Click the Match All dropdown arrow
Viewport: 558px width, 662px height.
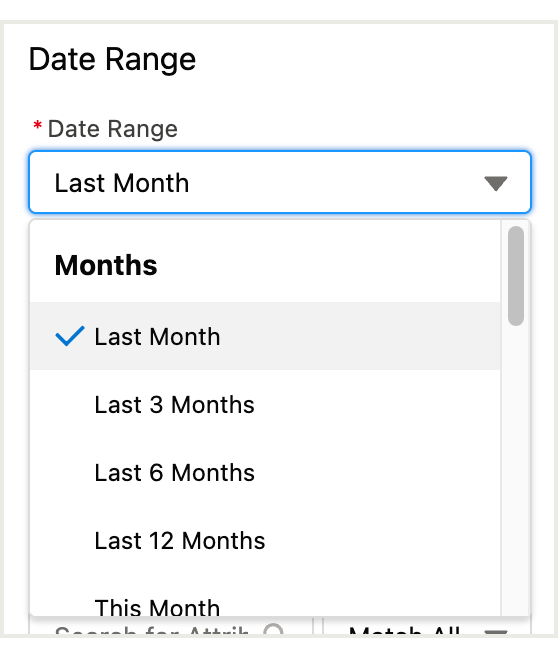click(496, 632)
